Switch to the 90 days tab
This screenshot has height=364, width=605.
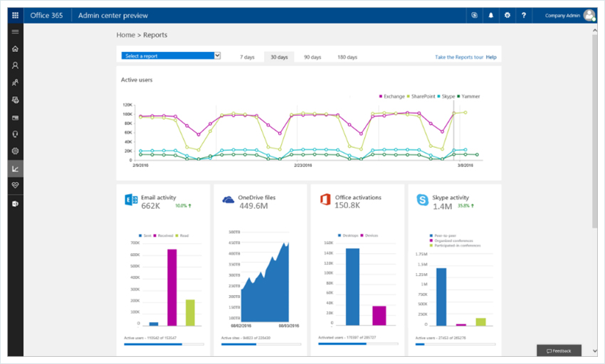(x=312, y=57)
